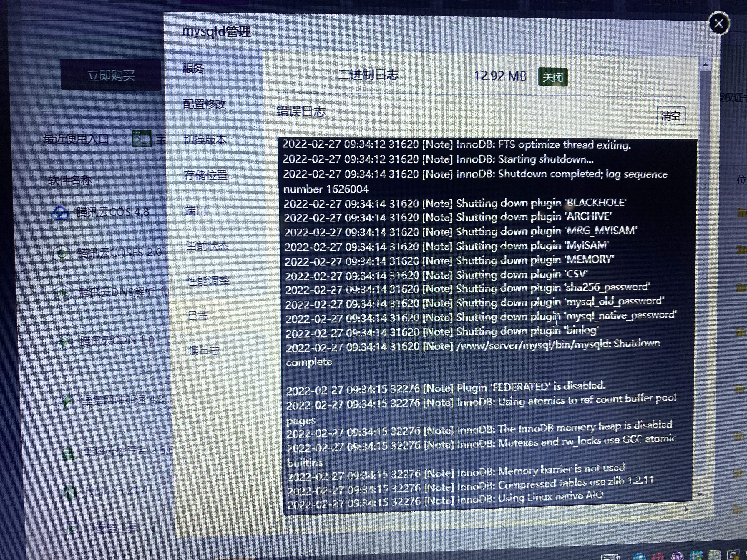Screen dimensions: 747x560
Task: Click the 腾讯云CDN 1.0 icon
Action: pyautogui.click(x=64, y=342)
